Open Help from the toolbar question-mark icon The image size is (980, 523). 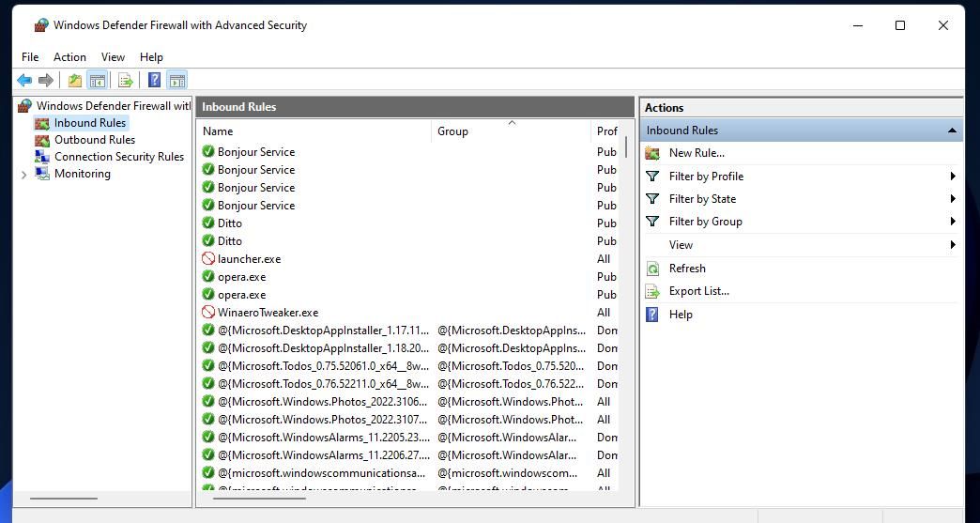[154, 80]
